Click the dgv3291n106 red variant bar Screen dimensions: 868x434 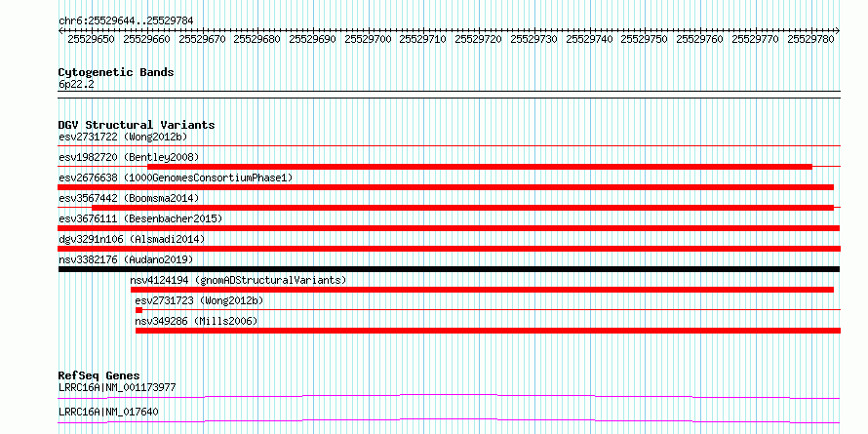point(449,249)
